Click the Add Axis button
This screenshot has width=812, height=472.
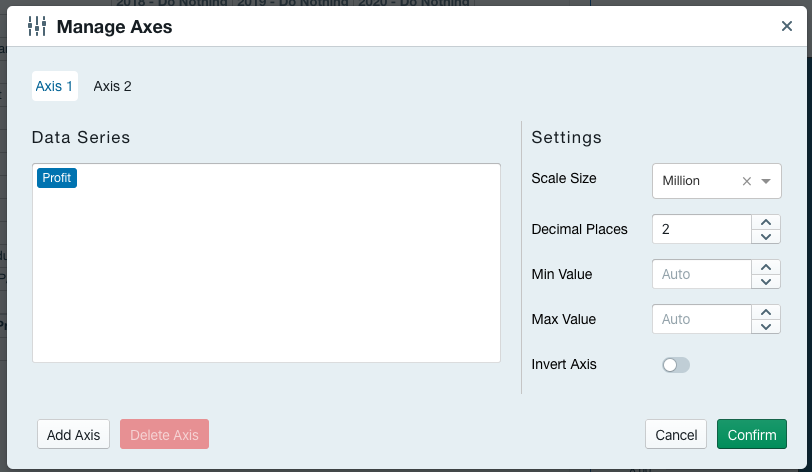coord(73,435)
